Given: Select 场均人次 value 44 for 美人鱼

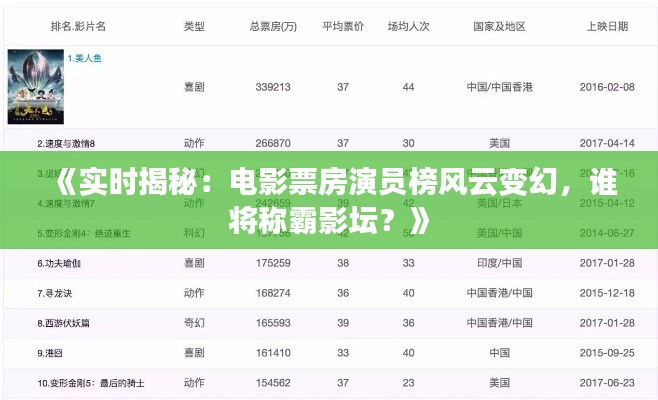Looking at the screenshot, I should 408,87.
